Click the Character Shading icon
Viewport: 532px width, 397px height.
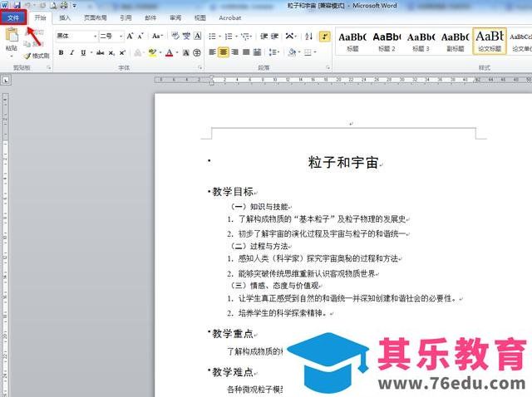[x=186, y=53]
